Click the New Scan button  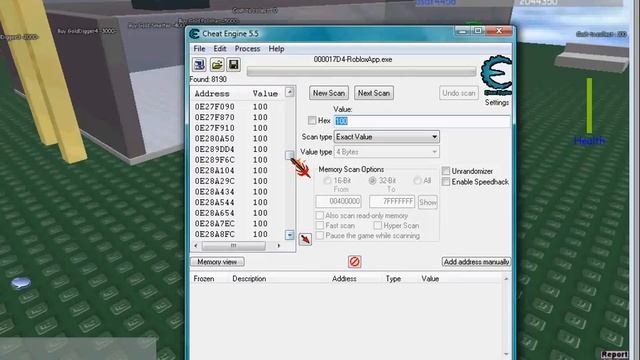(x=329, y=93)
